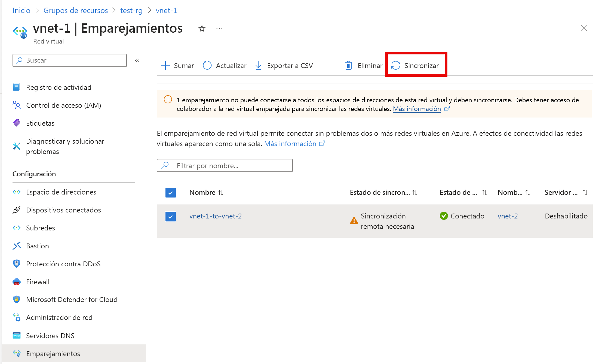The width and height of the screenshot is (602, 364).
Task: Click inside the Filtrar por nombre field
Action: (x=225, y=165)
